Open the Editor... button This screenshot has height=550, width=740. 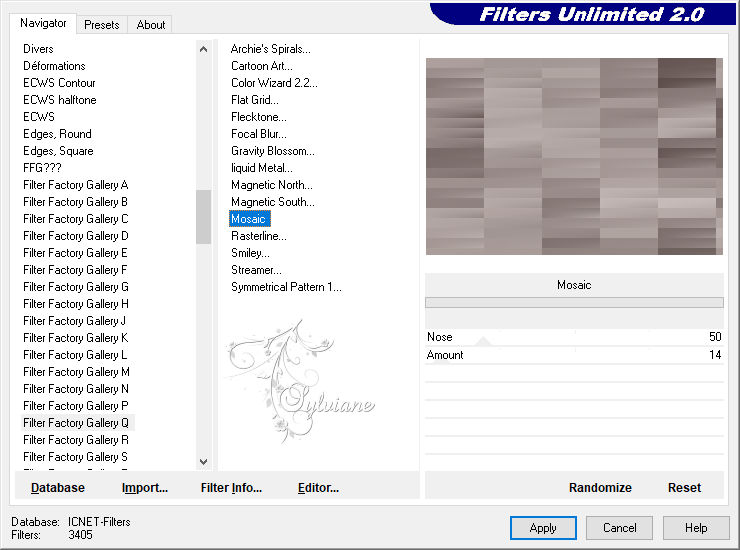[319, 488]
